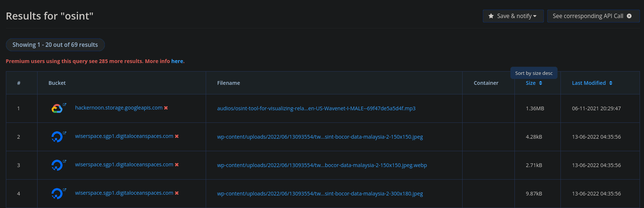Click See corresponding API Call button
The image size is (644, 208).
point(593,16)
